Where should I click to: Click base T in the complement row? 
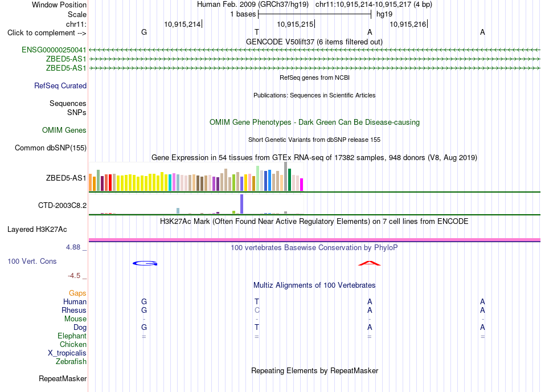(257, 32)
